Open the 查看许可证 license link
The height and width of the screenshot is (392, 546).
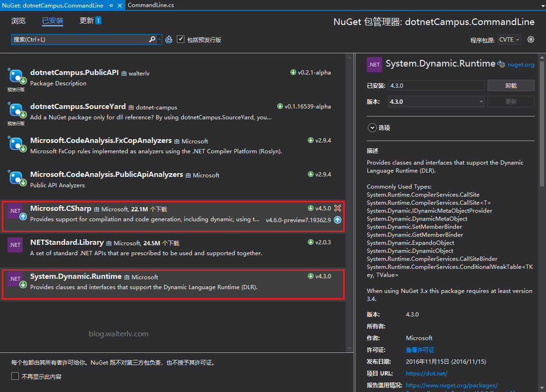point(420,350)
